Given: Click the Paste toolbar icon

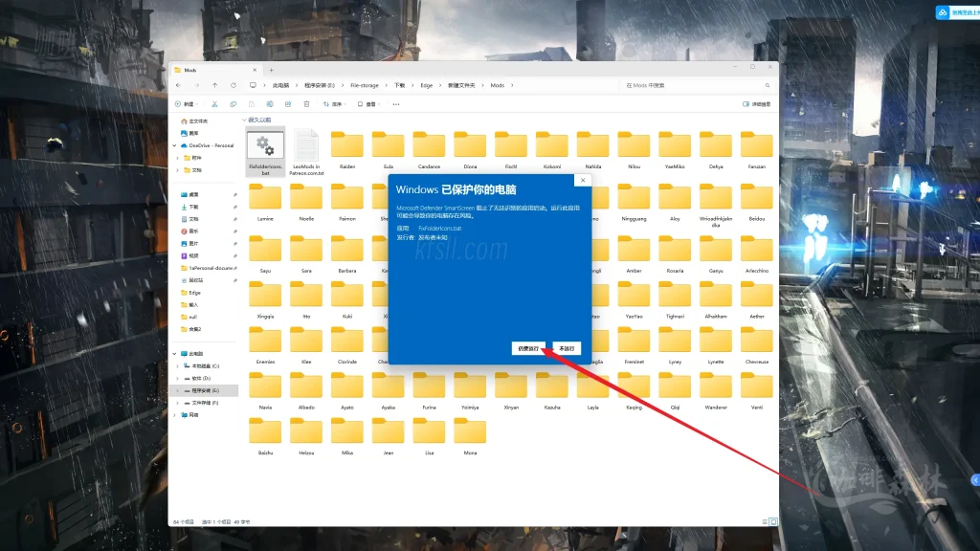Looking at the screenshot, I should 252,104.
